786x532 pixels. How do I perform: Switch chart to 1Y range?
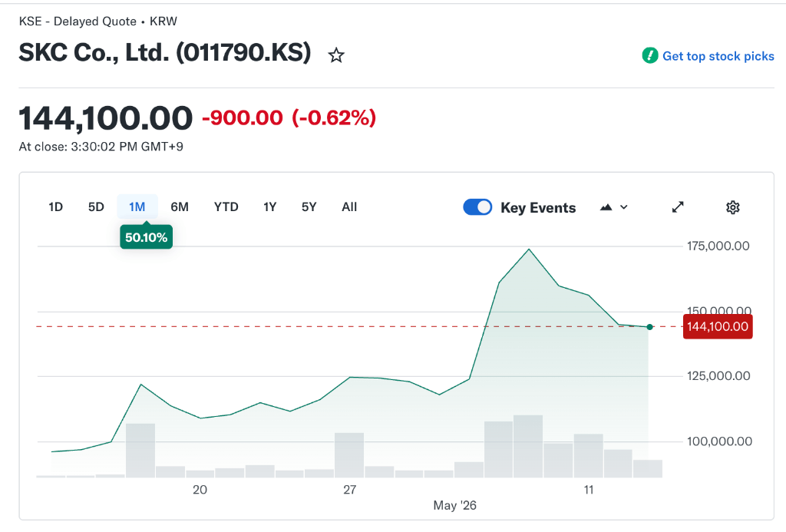(269, 207)
